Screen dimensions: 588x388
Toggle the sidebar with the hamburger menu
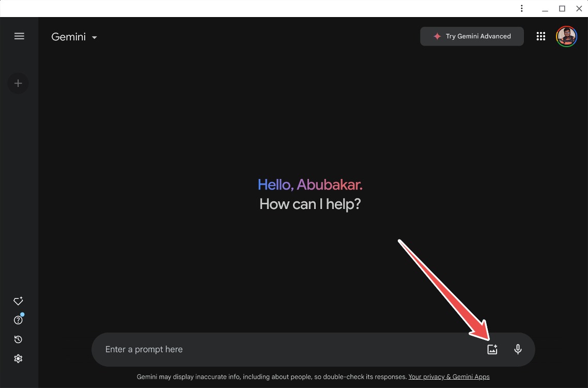pos(19,36)
